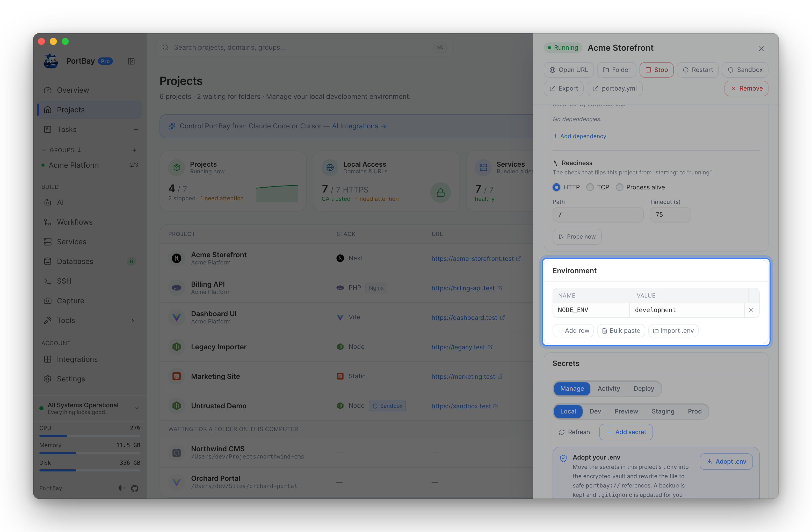This screenshot has width=812, height=532.
Task: Click the Timeout seconds field showing 75
Action: [x=670, y=215]
